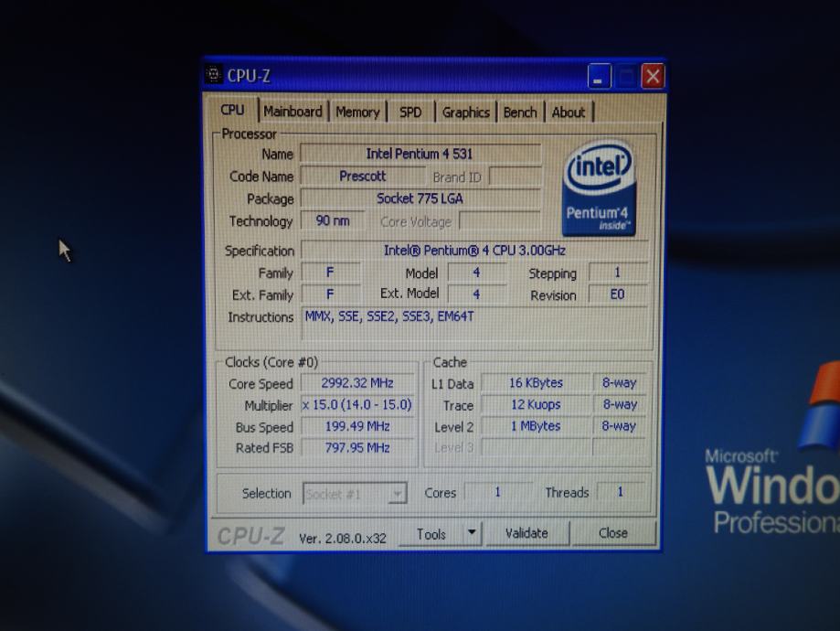840x631 pixels.
Task: Close CPU-Z with the red X
Action: pos(653,76)
